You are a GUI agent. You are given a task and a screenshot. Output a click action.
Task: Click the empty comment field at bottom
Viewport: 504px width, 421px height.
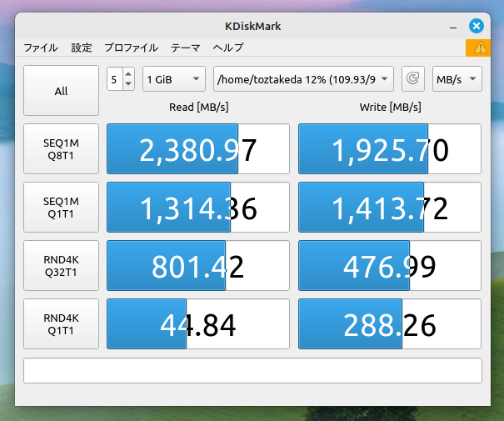252,370
